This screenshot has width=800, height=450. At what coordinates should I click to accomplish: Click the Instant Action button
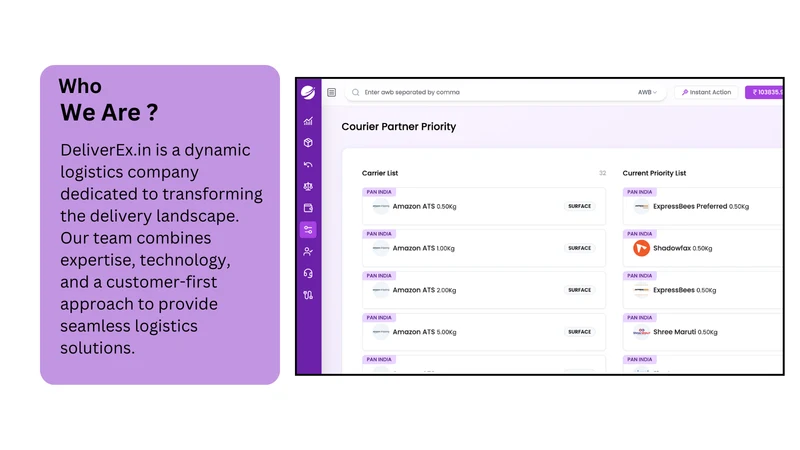[707, 92]
